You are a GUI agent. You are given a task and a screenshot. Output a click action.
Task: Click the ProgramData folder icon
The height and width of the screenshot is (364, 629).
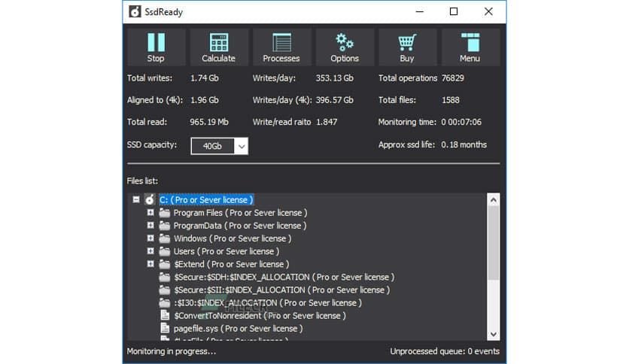[x=165, y=226]
